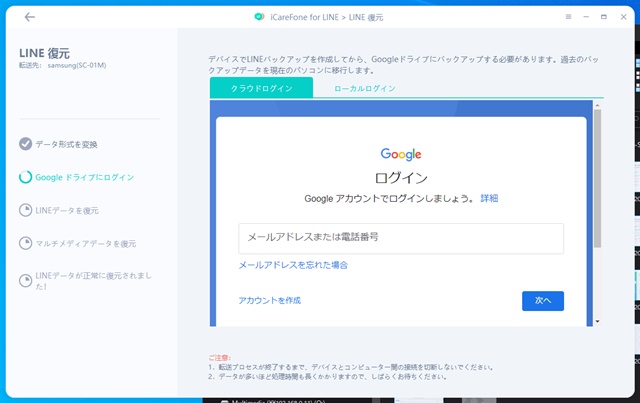Open the 詳細 link next to login description
640x403 pixels.
[489, 198]
